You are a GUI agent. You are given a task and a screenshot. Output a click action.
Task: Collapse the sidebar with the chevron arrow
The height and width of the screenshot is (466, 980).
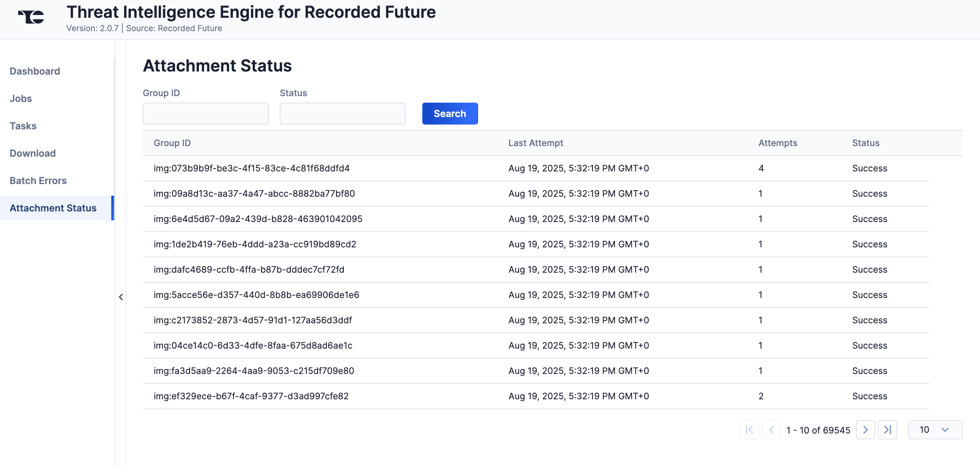(x=121, y=297)
